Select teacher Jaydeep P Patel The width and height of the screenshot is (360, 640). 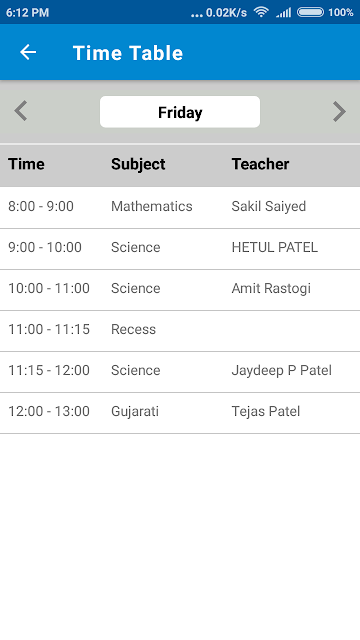[282, 371]
